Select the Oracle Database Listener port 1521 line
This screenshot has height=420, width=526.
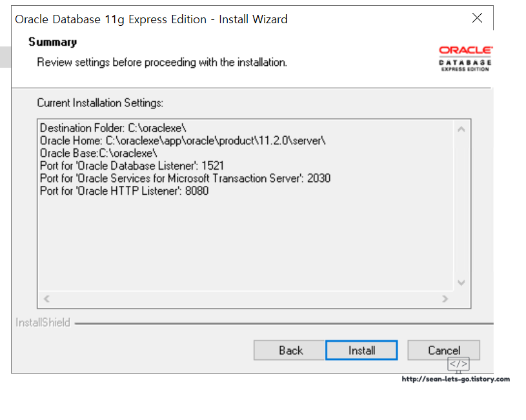coord(132,166)
